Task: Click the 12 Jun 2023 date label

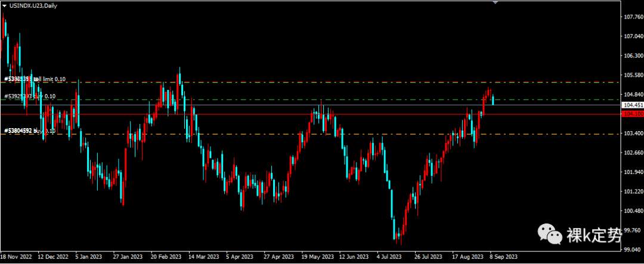Action: (x=354, y=257)
